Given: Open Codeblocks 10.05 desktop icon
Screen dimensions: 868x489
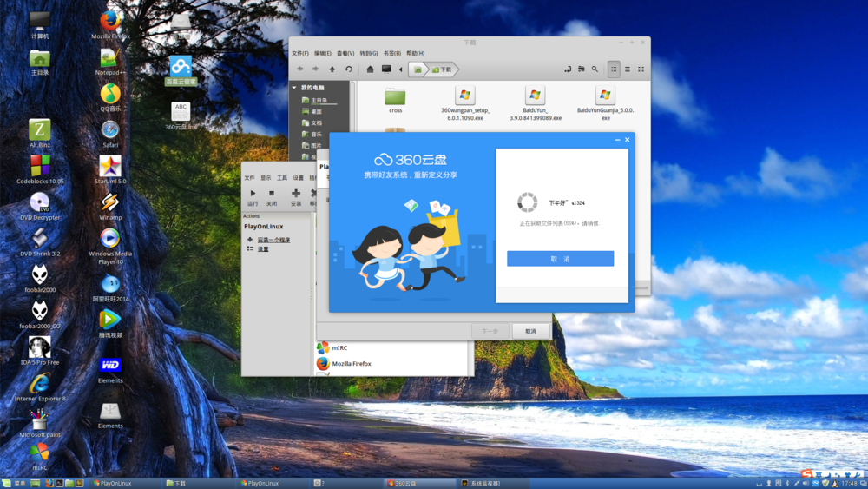Looking at the screenshot, I should 40,170.
